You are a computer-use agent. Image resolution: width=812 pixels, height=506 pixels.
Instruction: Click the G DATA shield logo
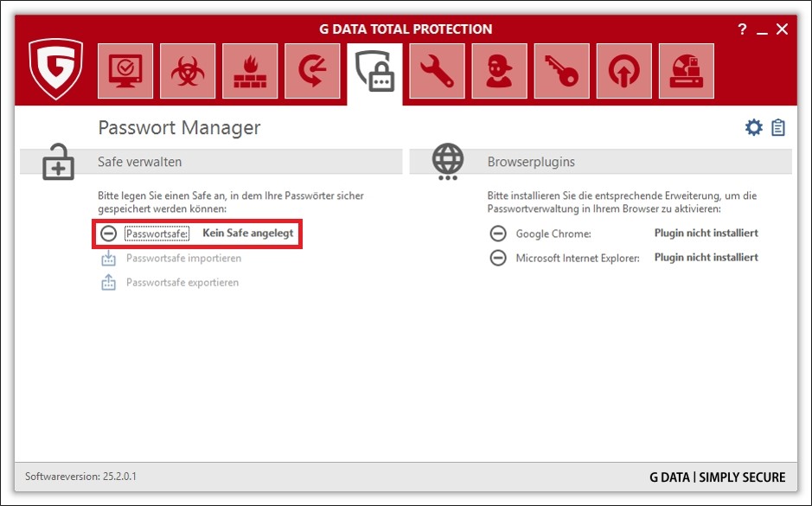(x=56, y=69)
